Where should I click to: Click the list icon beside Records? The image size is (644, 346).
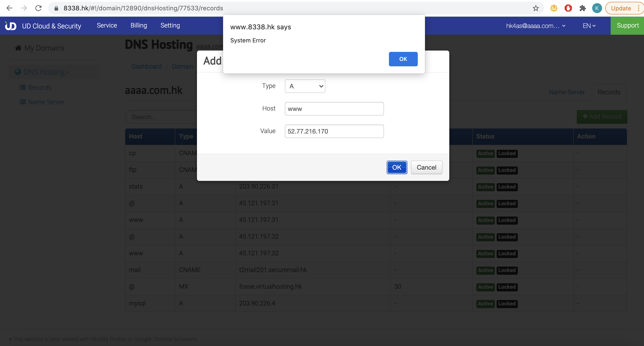tap(23, 87)
